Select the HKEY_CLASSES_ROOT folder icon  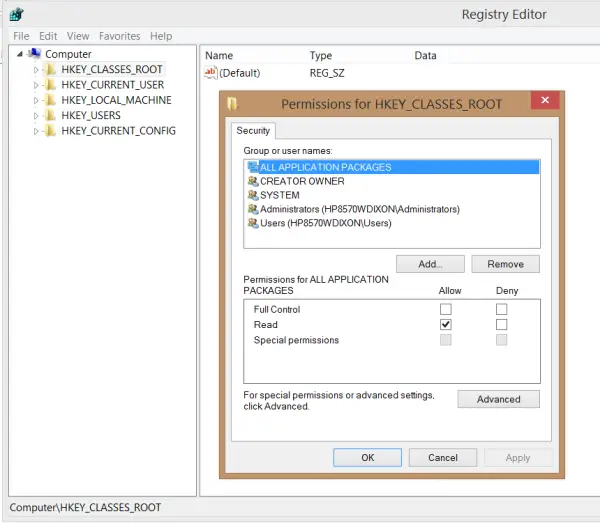(50, 69)
